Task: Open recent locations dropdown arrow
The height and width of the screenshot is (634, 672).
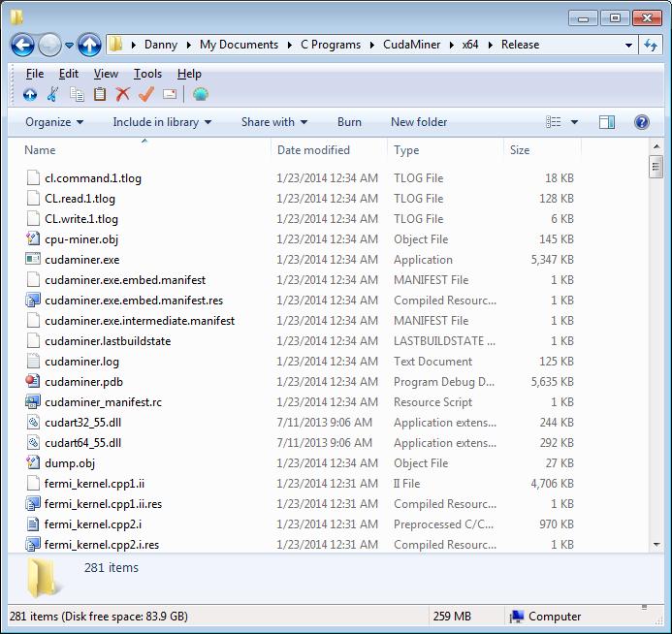Action: tap(70, 45)
